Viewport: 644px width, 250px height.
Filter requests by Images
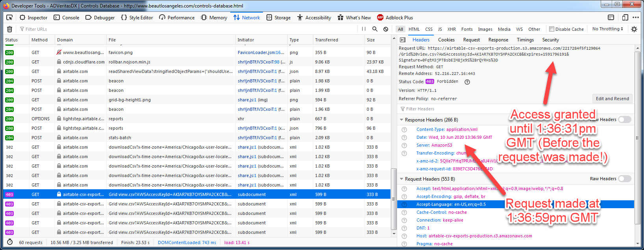(485, 29)
